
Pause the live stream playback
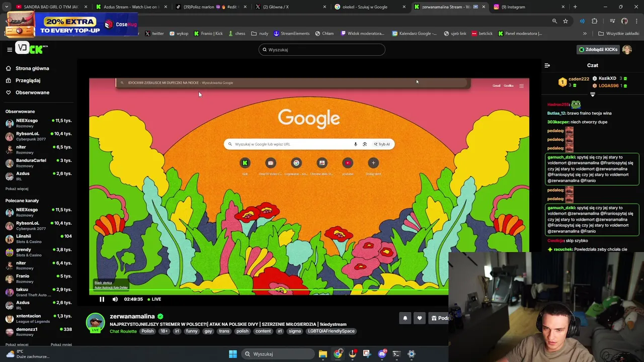[x=102, y=299]
